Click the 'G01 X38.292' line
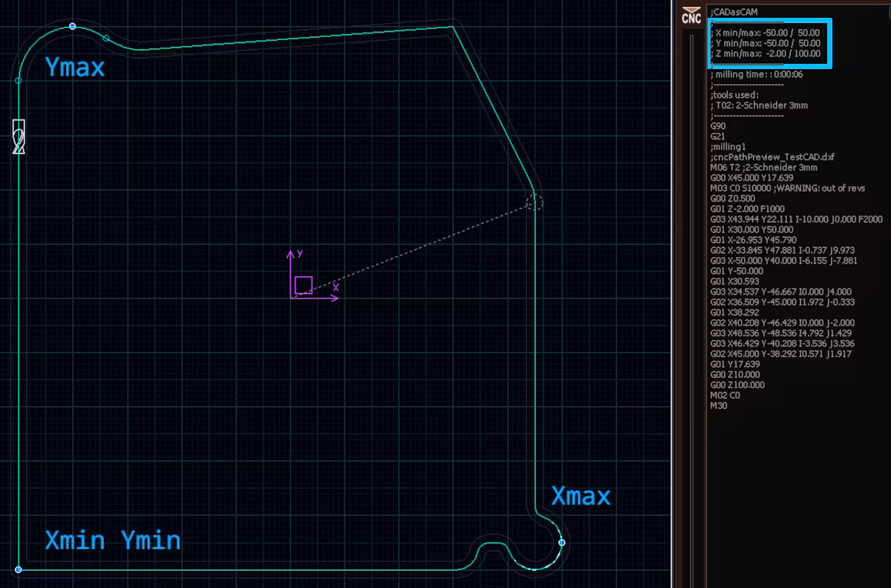The height and width of the screenshot is (588, 891). (734, 313)
